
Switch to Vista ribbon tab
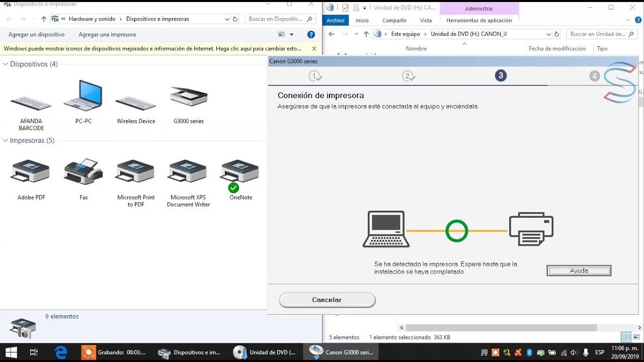coord(426,21)
